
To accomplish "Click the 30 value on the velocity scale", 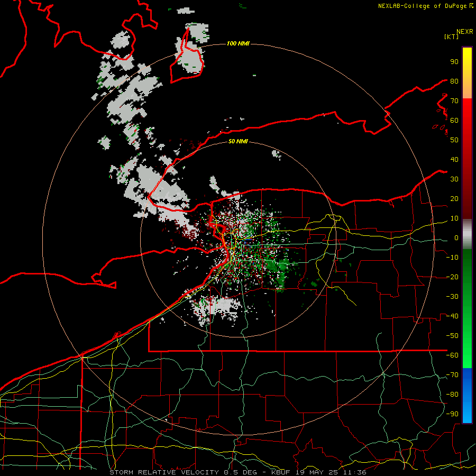I will [454, 179].
